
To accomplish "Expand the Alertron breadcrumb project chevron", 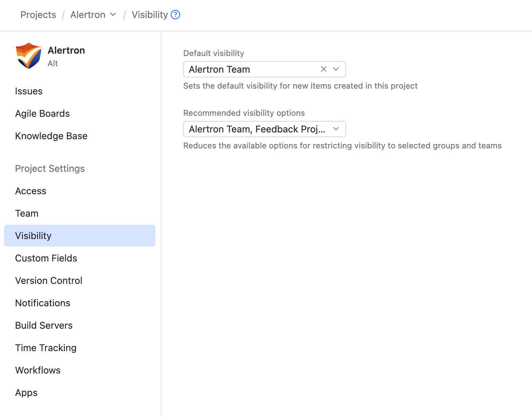I will (x=113, y=15).
